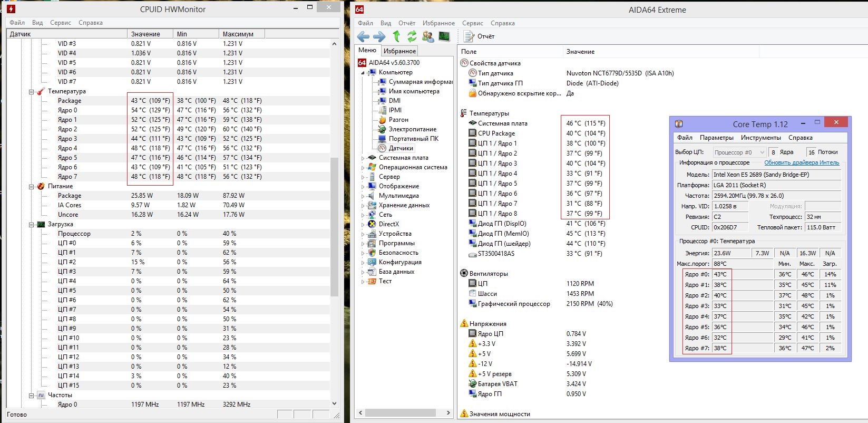868x423 pixels.
Task: Open Инструменты menu in Core Temp
Action: point(760,138)
